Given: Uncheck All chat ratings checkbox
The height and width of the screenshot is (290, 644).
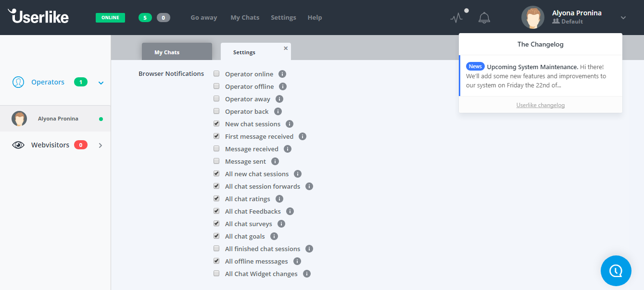Looking at the screenshot, I should pyautogui.click(x=216, y=199).
